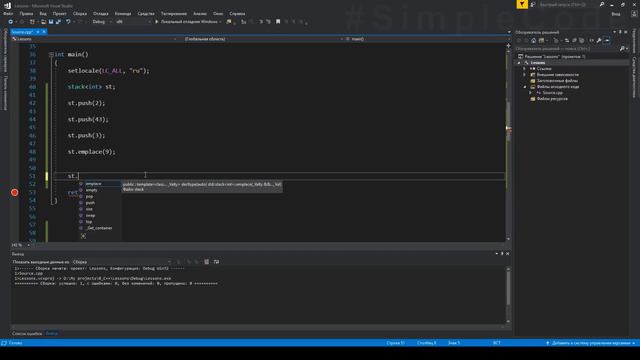The image size is (640, 360).
Task: Click the undo arrow in the toolbar
Action: pos(68,22)
